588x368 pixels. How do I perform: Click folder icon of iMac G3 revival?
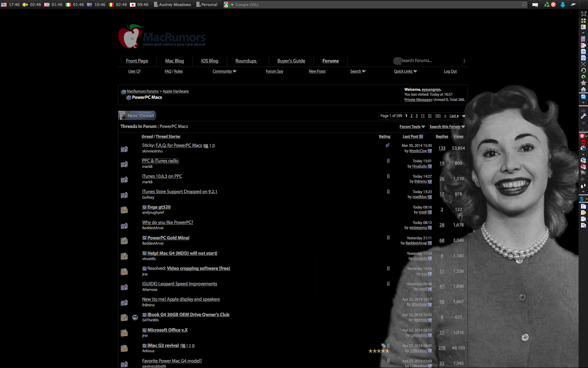click(124, 348)
